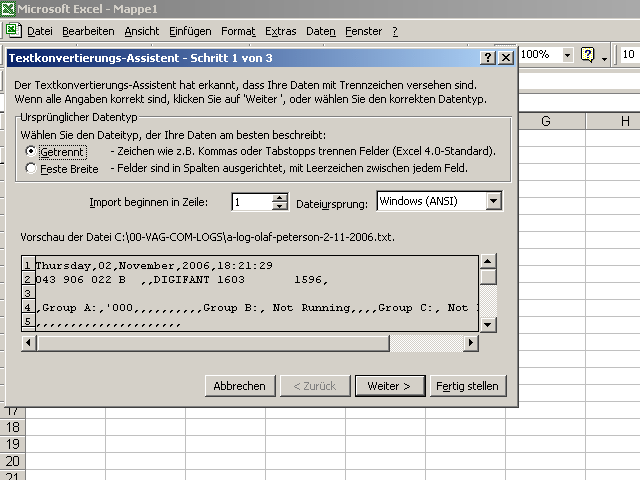
Task: Open the Fenster menu
Action: click(x=363, y=31)
